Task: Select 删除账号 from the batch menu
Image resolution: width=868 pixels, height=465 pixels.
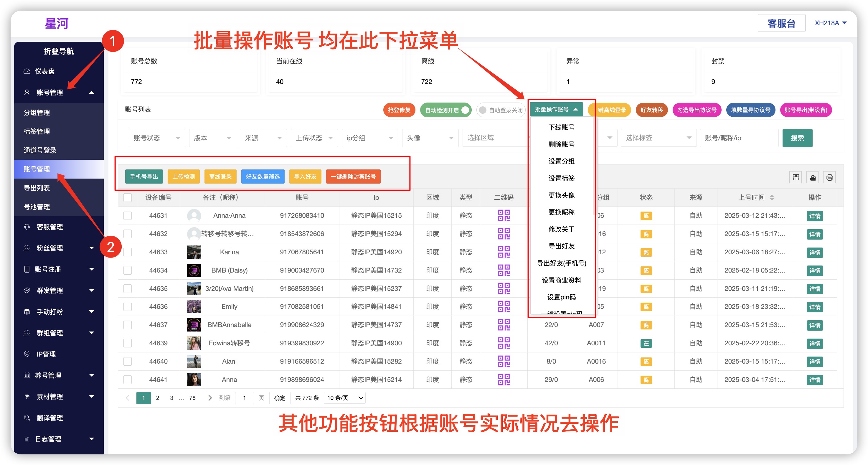Action: click(x=561, y=144)
